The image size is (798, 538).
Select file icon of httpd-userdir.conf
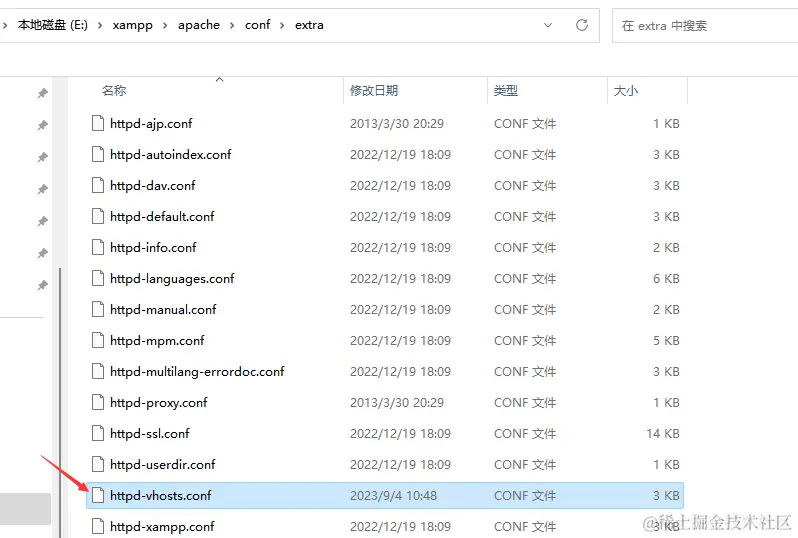click(x=98, y=464)
